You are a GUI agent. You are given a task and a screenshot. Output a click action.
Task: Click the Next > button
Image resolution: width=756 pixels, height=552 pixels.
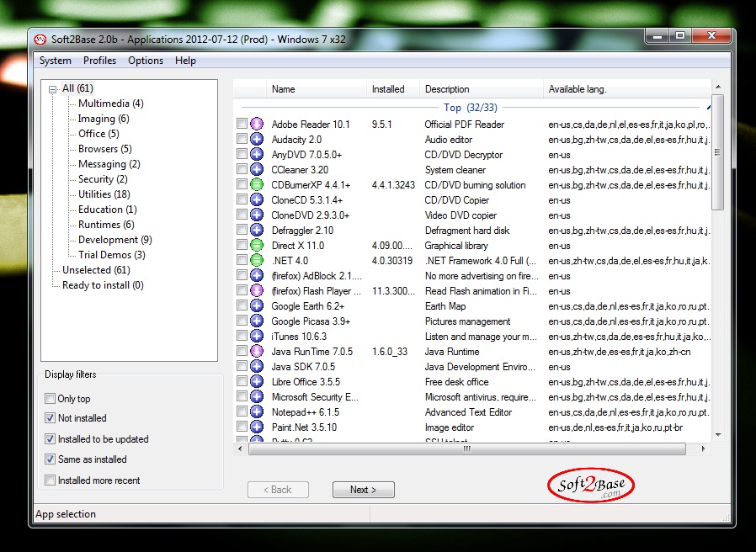(x=363, y=490)
